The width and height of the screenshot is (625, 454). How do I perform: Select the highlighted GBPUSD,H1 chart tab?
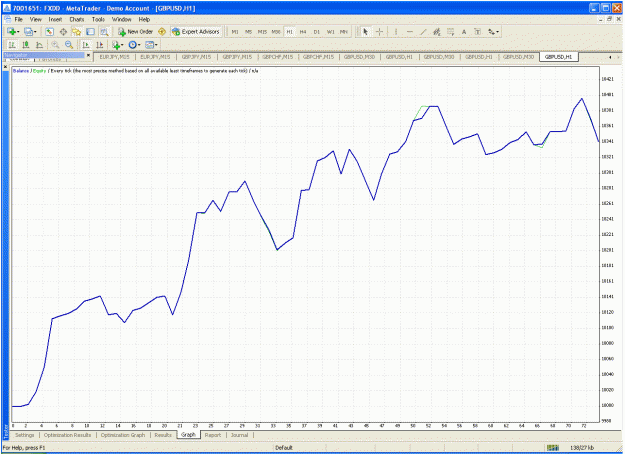[x=558, y=57]
